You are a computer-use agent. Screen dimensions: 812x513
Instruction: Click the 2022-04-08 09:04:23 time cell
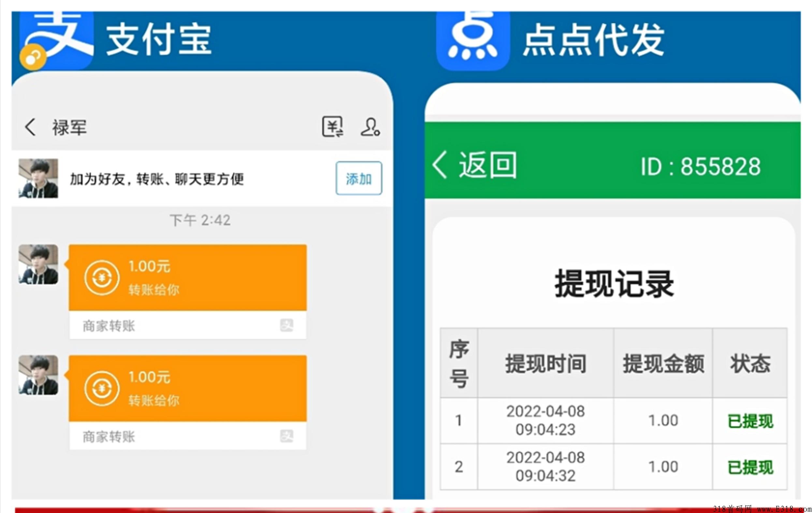coord(545,420)
